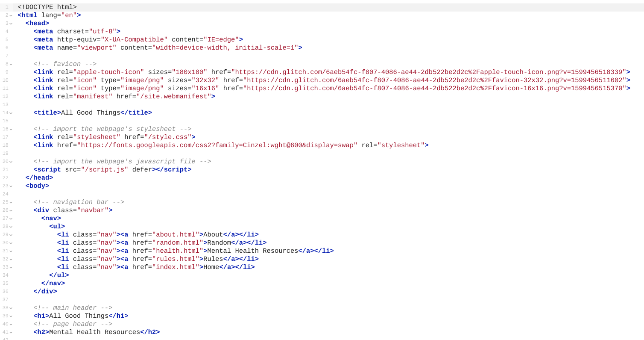This screenshot has height=340, width=644.
Task: Click line number 13 in the gutter
Action: [x=6, y=105]
